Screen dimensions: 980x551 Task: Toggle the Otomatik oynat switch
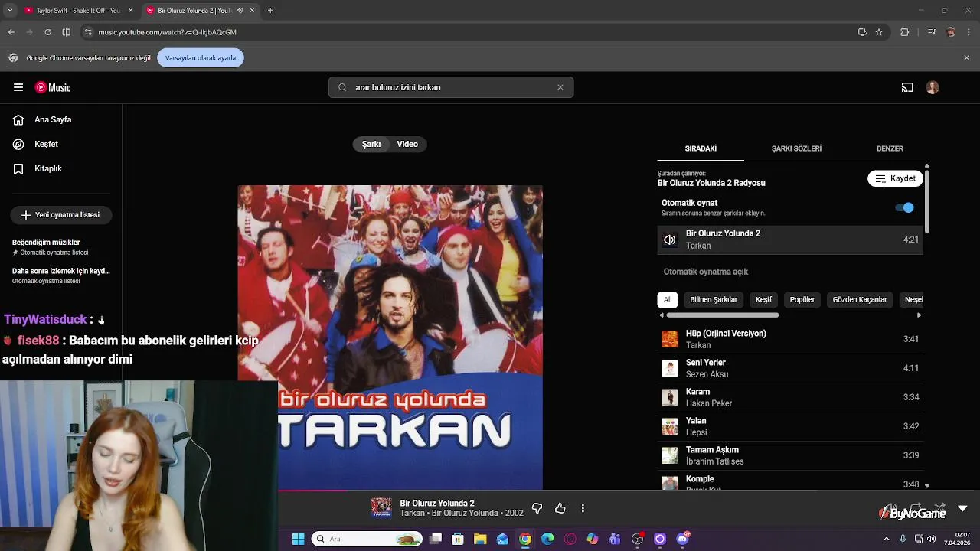[x=904, y=207]
